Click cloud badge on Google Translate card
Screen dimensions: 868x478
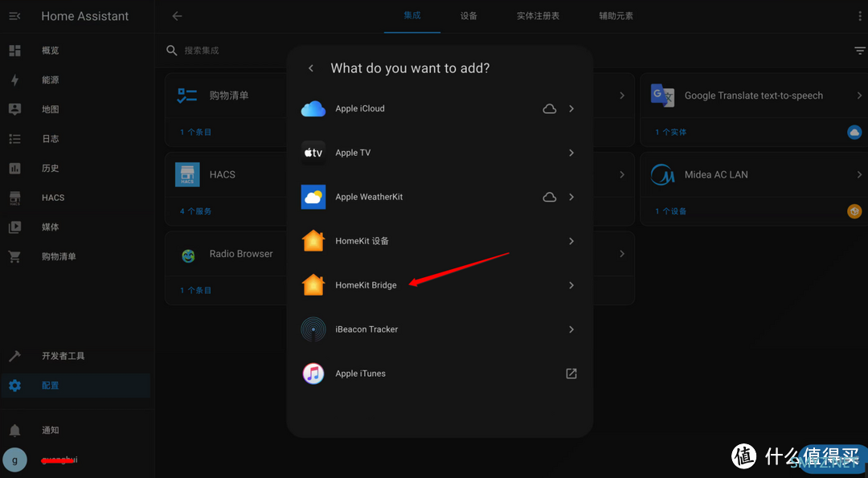click(x=854, y=133)
